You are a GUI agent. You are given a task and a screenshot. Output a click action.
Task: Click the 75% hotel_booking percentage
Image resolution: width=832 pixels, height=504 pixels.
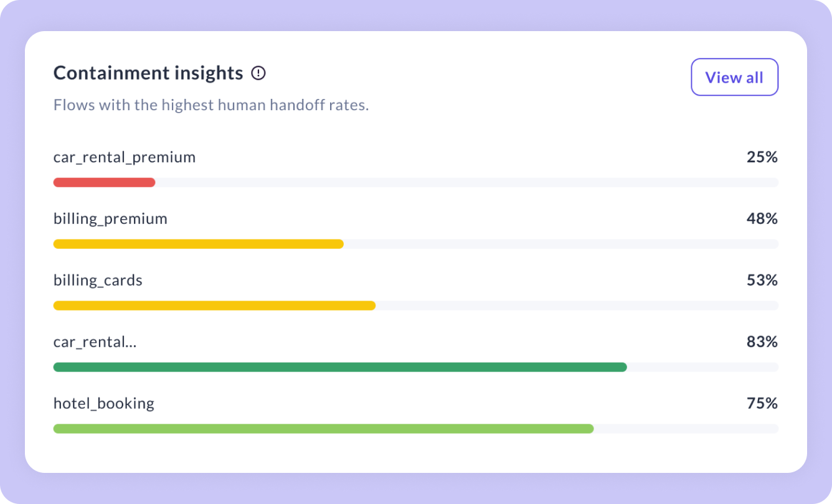(x=762, y=403)
